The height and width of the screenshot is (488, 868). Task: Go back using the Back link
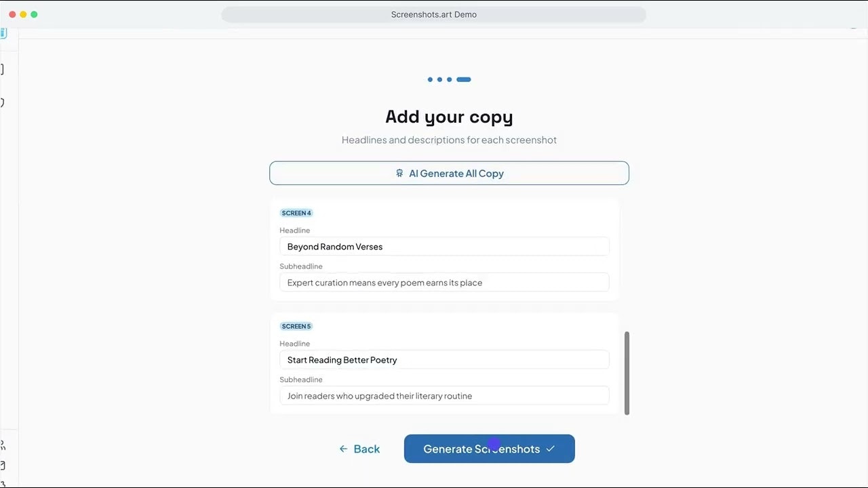coord(359,449)
